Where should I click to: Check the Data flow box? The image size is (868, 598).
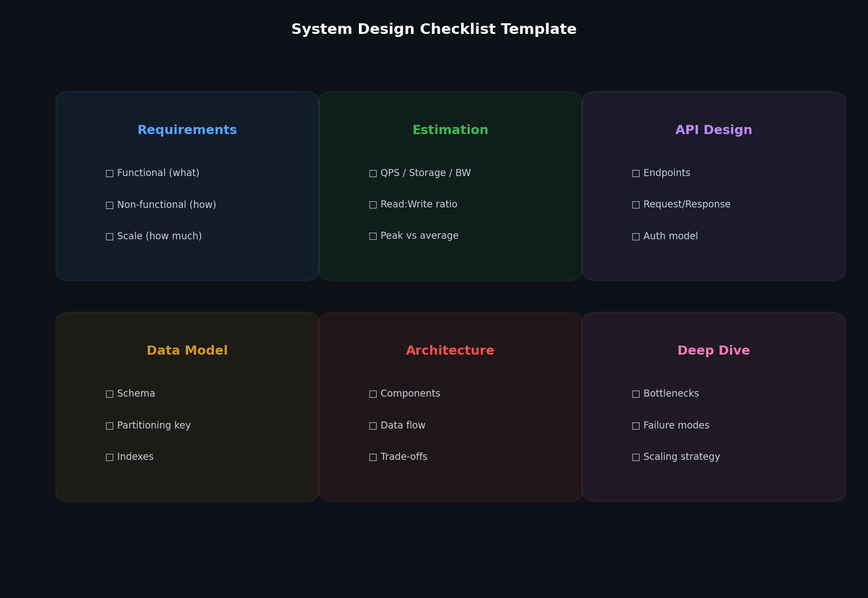[x=373, y=426]
